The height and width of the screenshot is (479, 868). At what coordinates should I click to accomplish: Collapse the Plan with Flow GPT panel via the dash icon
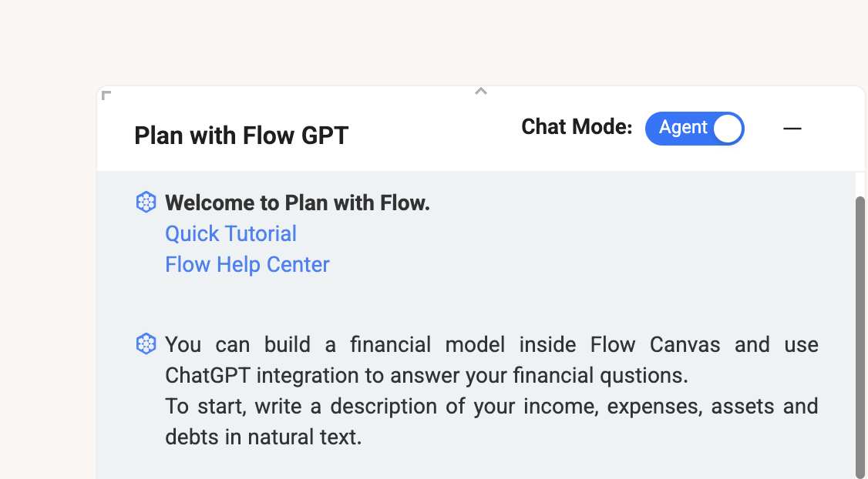[792, 129]
